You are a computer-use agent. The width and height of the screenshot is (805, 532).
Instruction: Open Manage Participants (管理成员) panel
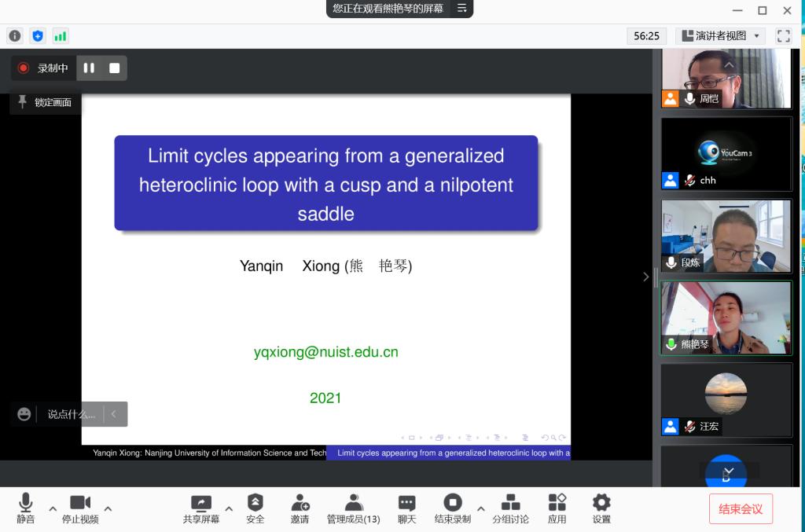tap(353, 508)
